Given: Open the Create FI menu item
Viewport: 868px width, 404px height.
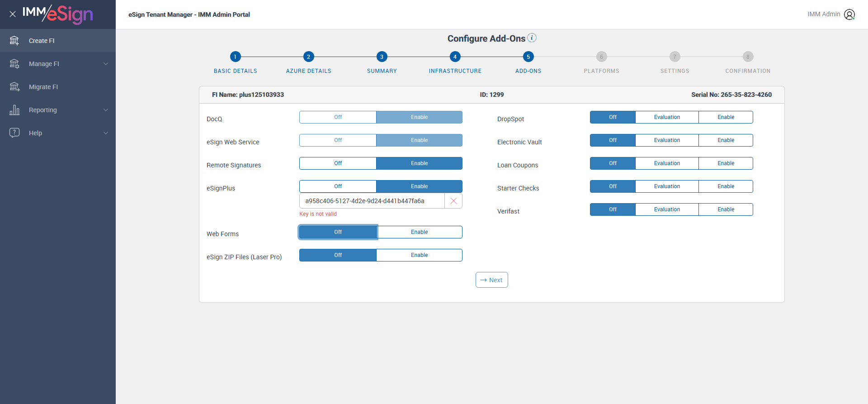Looking at the screenshot, I should tap(58, 41).
